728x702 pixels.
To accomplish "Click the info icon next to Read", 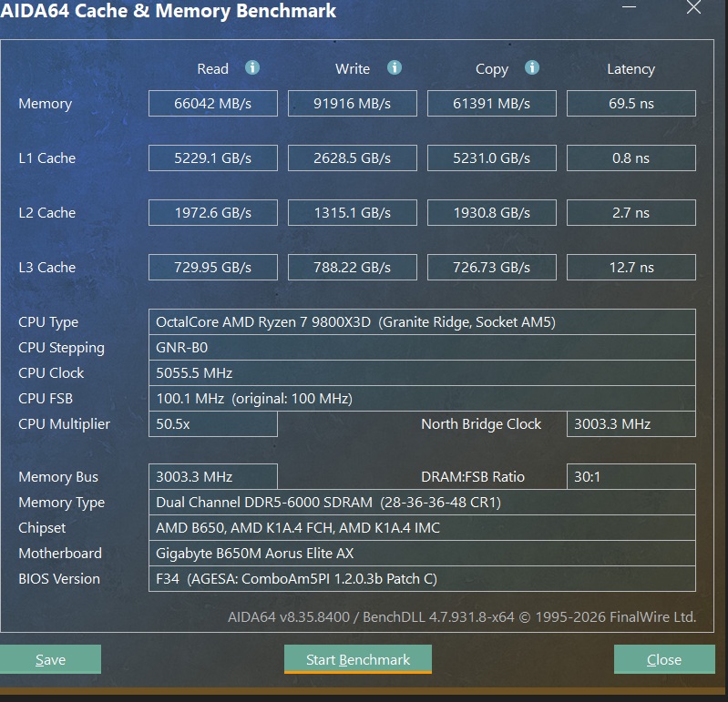I will [252, 67].
